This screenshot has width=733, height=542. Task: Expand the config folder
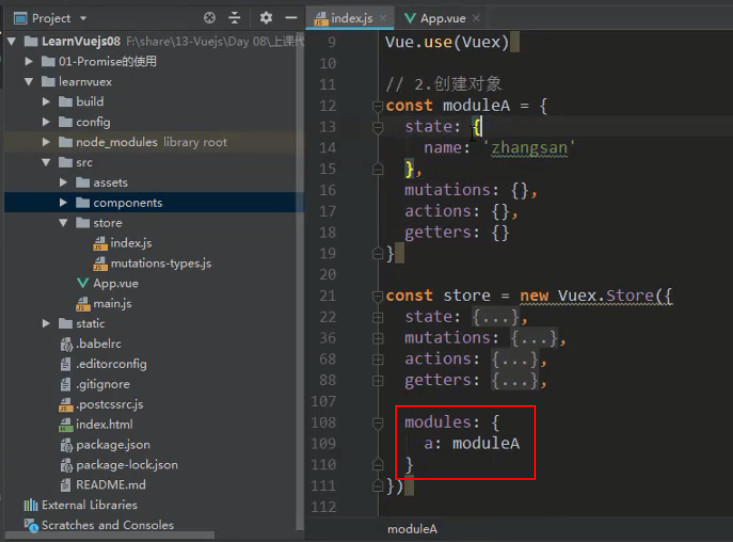pos(46,122)
